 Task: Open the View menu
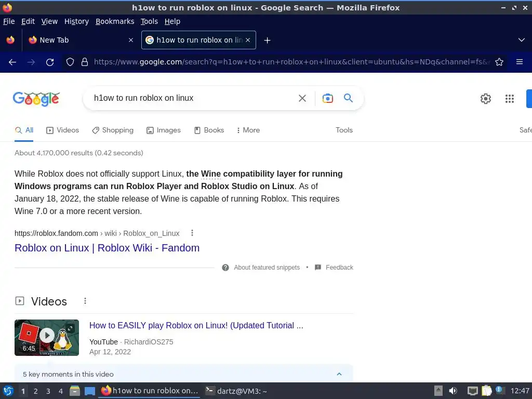click(49, 21)
